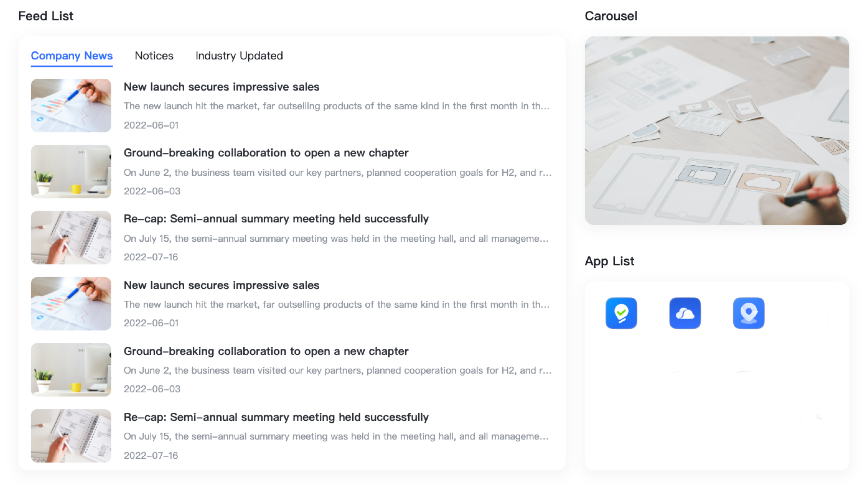Click the Feed List heading
The width and height of the screenshot is (868, 488).
[x=46, y=16]
